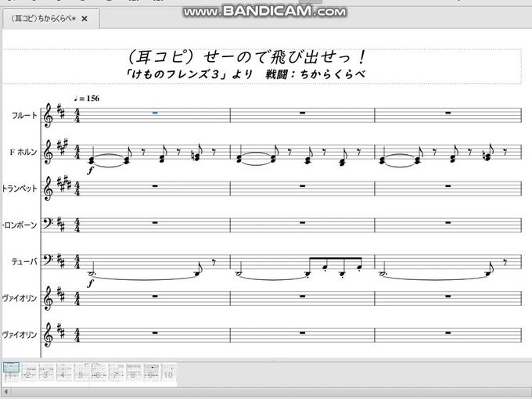Viewport: 532px width, 399px height.
Task: Jump to page 8 in the navigator
Action: point(134,372)
